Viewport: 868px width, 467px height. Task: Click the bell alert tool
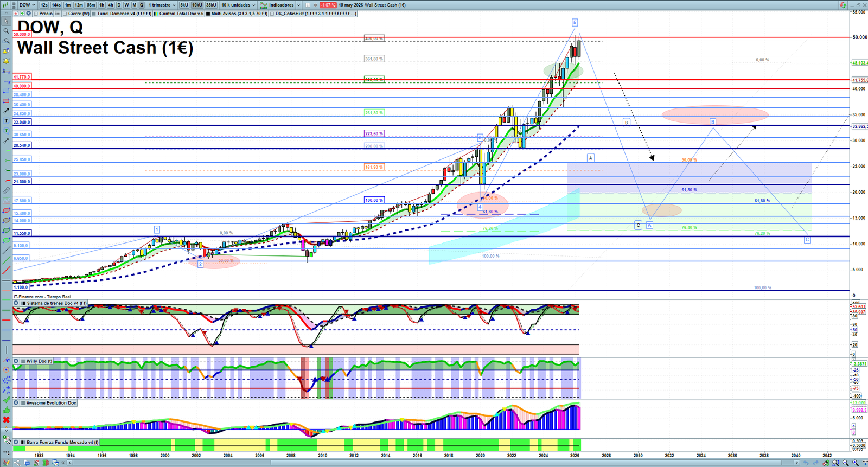pyautogui.click(x=7, y=61)
